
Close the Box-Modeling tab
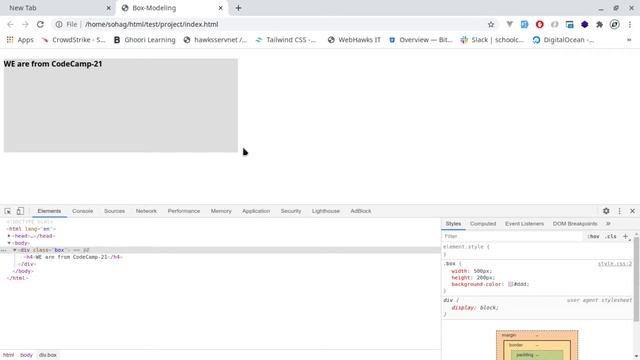[221, 8]
